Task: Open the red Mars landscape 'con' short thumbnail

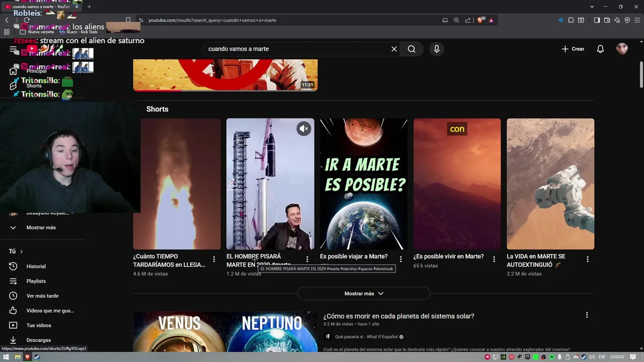Action: [457, 184]
